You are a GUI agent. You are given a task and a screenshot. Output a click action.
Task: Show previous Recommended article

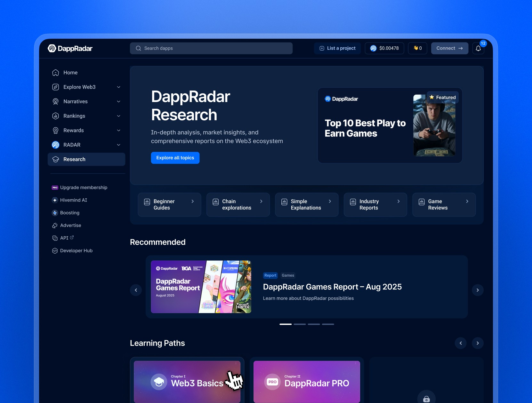click(x=136, y=290)
